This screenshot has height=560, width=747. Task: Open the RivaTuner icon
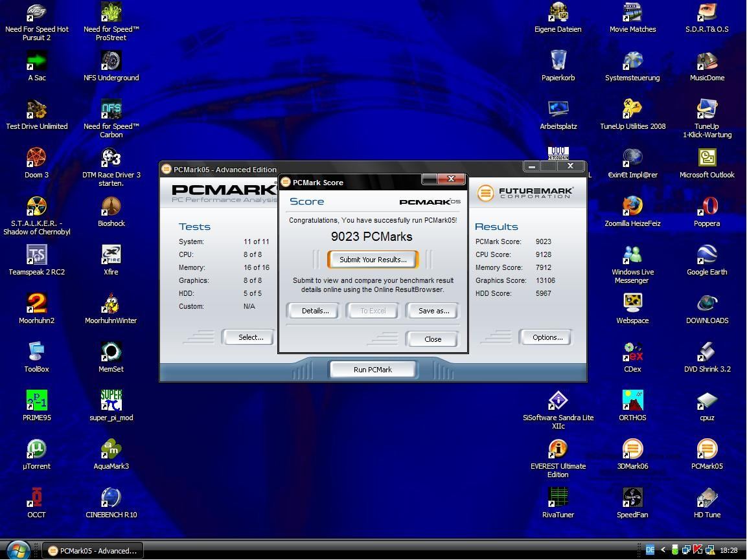point(558,498)
